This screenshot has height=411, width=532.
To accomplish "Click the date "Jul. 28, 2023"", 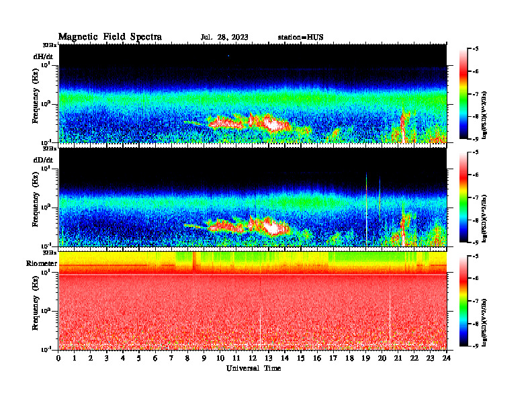I will click(x=224, y=38).
